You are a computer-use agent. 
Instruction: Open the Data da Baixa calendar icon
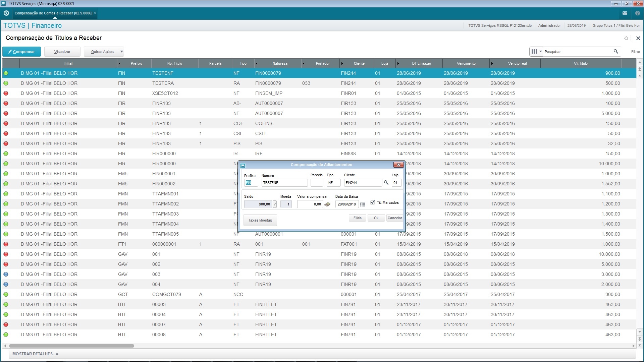[363, 204]
